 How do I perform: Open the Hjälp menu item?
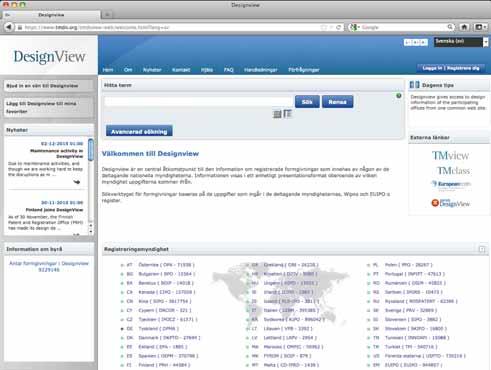(x=207, y=70)
